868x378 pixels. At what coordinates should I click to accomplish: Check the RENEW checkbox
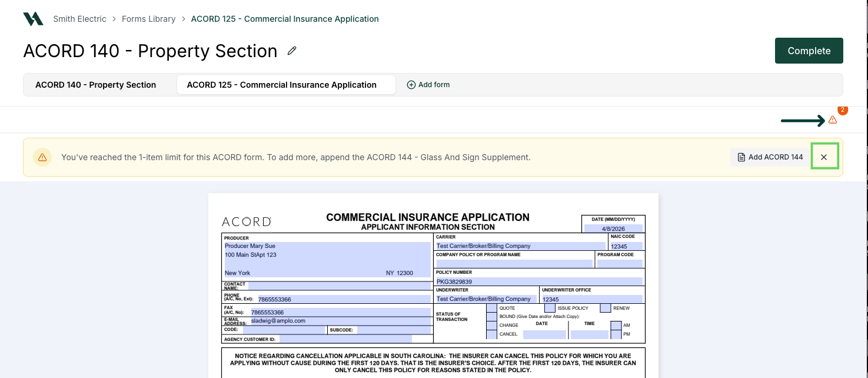606,308
